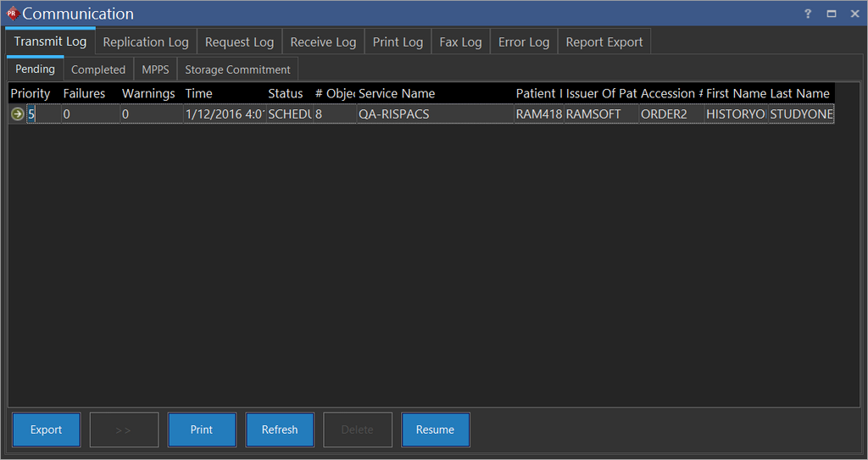The width and height of the screenshot is (868, 460).
Task: Open the Request Log tab
Action: tap(239, 42)
